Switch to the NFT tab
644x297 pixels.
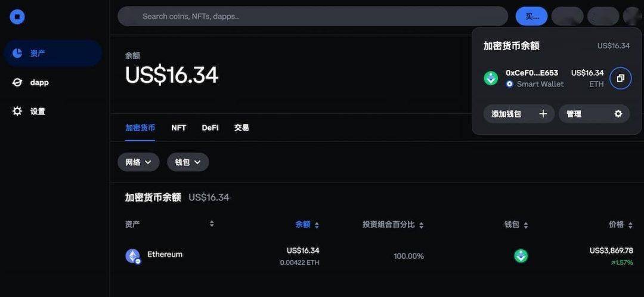pyautogui.click(x=179, y=128)
